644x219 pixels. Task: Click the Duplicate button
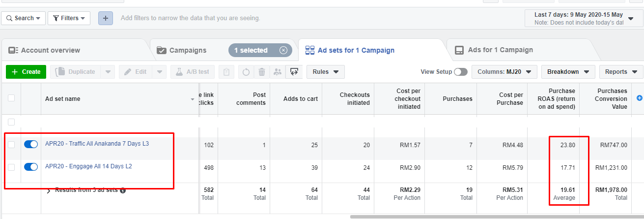point(75,72)
